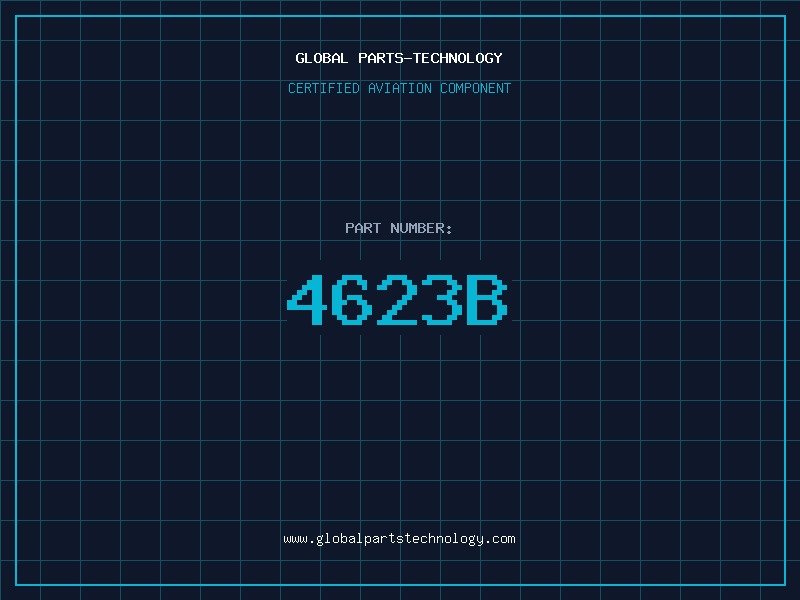Click the CERTIFIED AVIATION COMPONENT subtitle
This screenshot has height=600, width=800.
click(399, 88)
